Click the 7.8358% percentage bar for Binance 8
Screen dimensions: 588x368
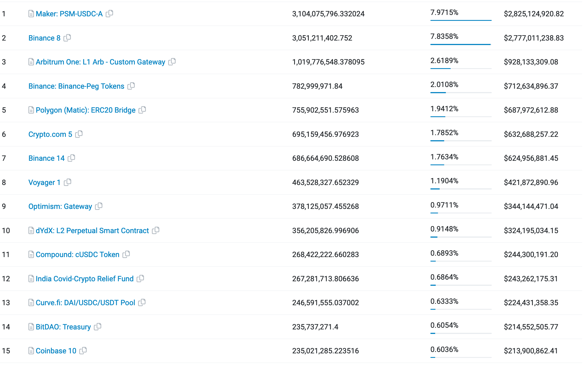(x=461, y=44)
